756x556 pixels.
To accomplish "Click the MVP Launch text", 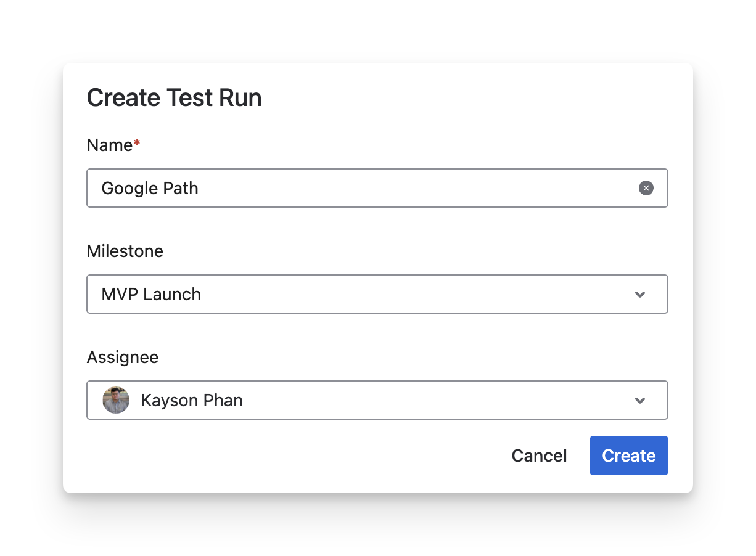I will (x=151, y=295).
